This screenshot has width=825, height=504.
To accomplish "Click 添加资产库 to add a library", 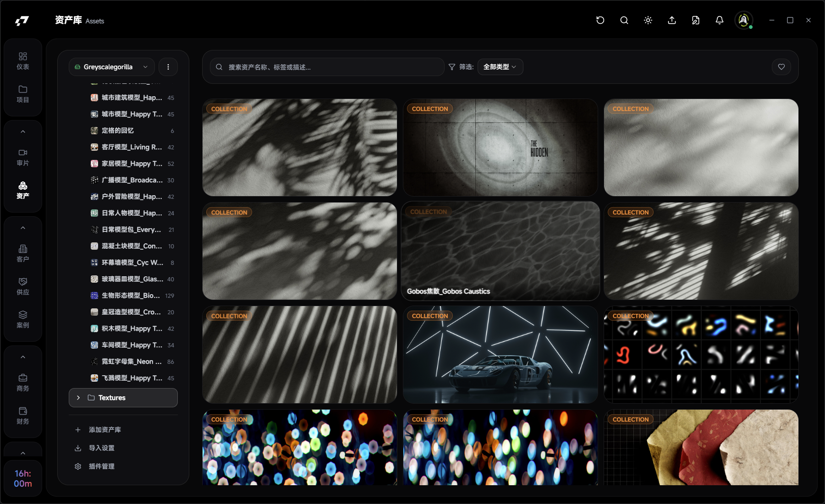I will pyautogui.click(x=104, y=430).
